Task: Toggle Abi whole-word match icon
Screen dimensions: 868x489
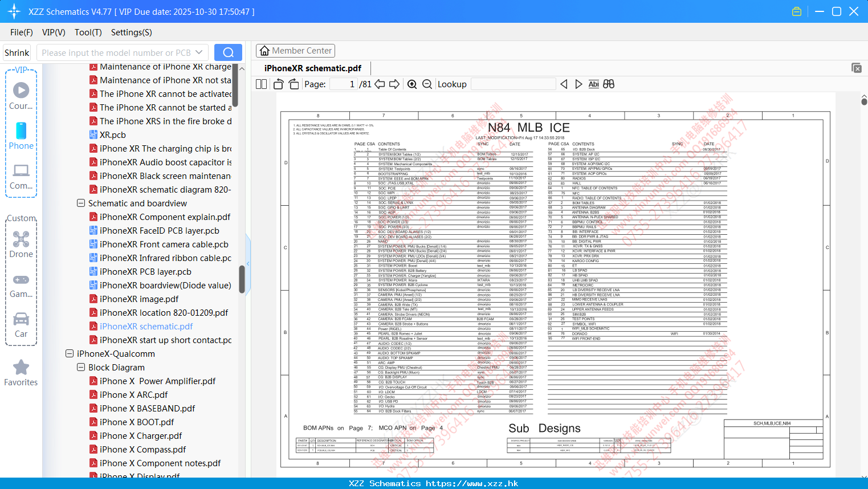Action: coord(593,84)
